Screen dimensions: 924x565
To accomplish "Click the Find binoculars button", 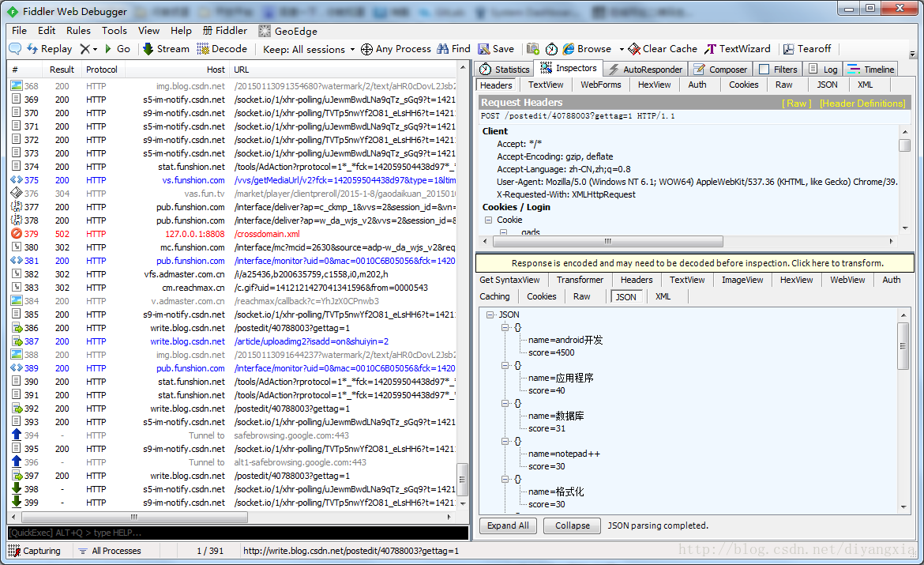I will (x=454, y=49).
